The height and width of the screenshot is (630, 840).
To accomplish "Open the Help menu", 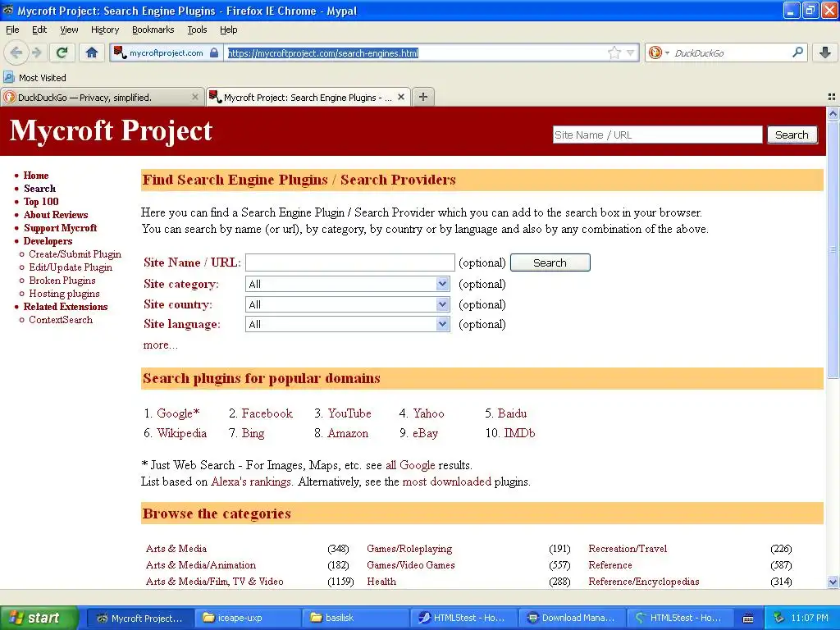I will tap(229, 30).
